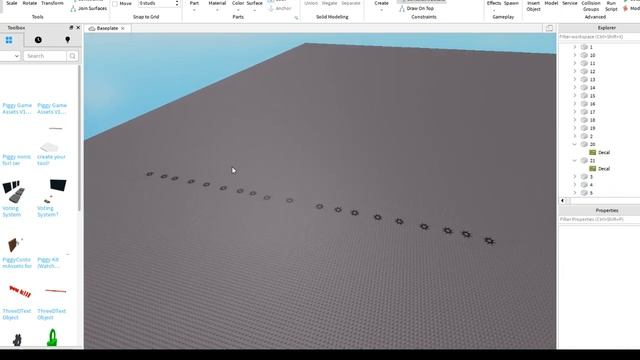The width and height of the screenshot is (640, 360).
Task: Expand part 1 in Explorer
Action: tap(575, 47)
